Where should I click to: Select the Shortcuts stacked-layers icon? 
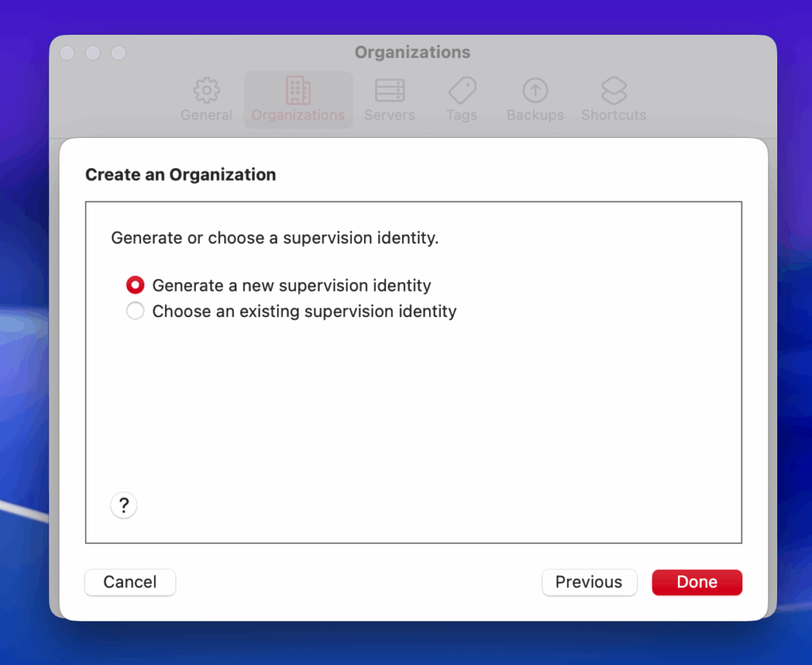tap(614, 90)
